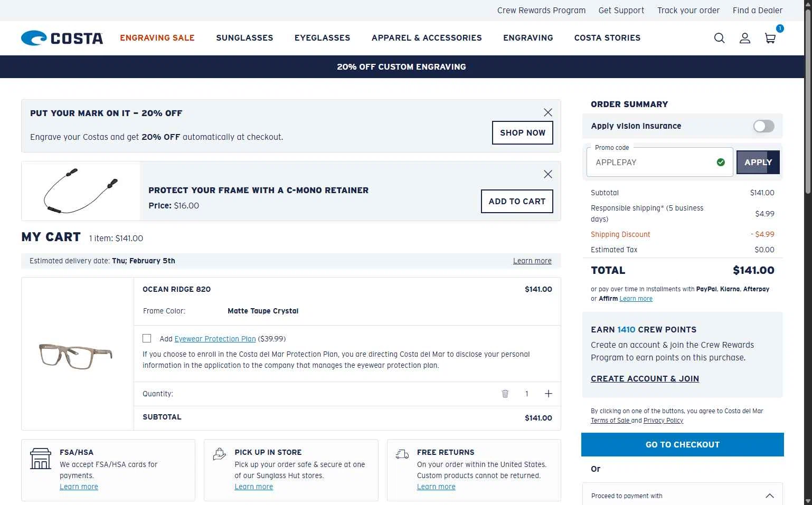Click the Ocean Ridge 820 product title
812x505 pixels.
pyautogui.click(x=176, y=289)
